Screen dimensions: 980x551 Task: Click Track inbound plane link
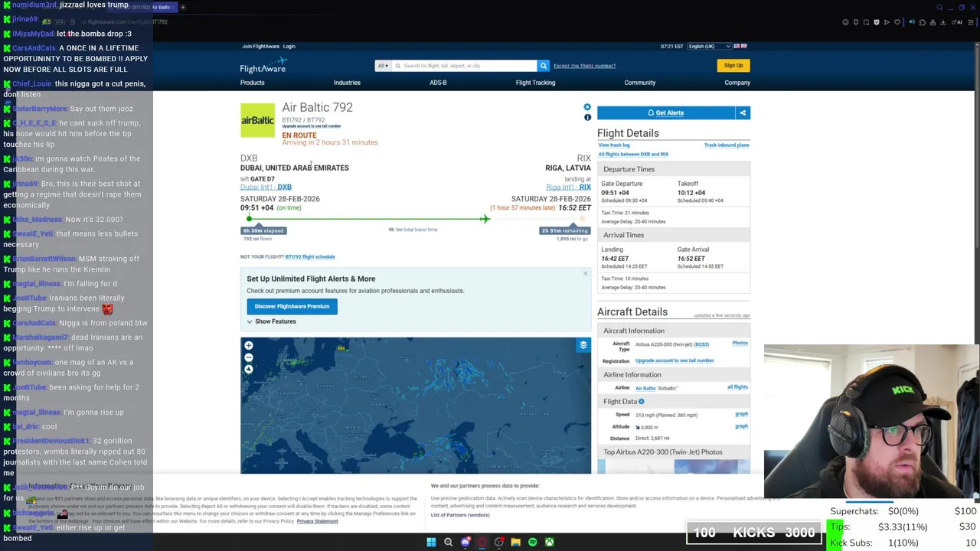tap(727, 145)
